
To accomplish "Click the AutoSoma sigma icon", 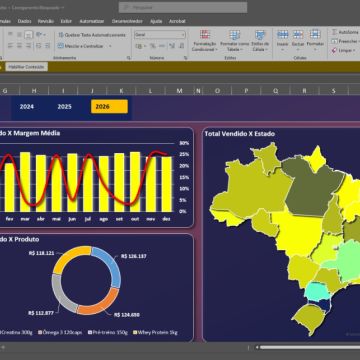I will click(334, 32).
